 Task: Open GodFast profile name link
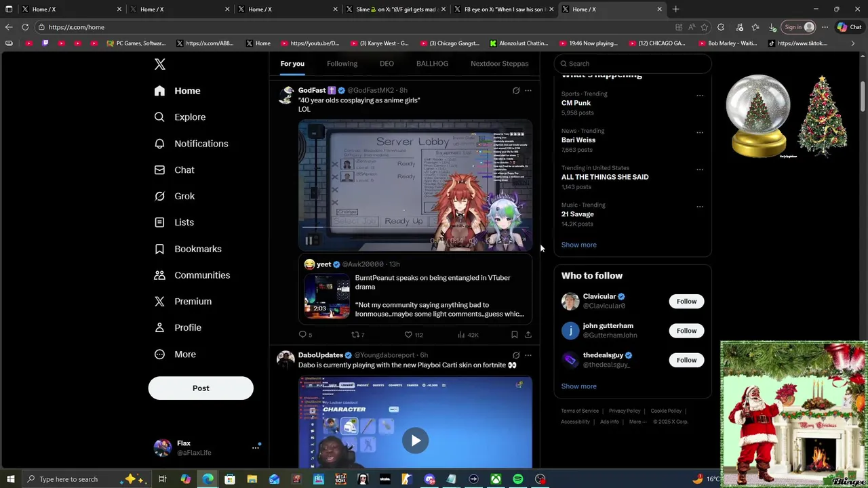312,91
